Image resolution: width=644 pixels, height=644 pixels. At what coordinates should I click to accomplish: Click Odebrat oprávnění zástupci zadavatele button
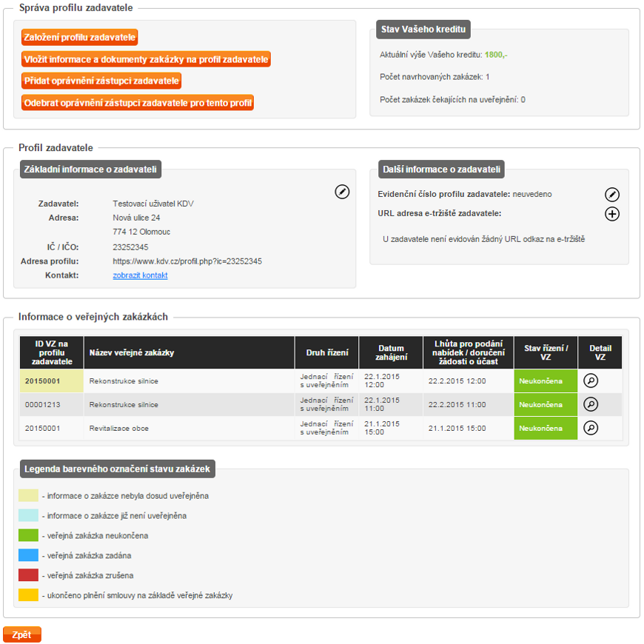138,103
